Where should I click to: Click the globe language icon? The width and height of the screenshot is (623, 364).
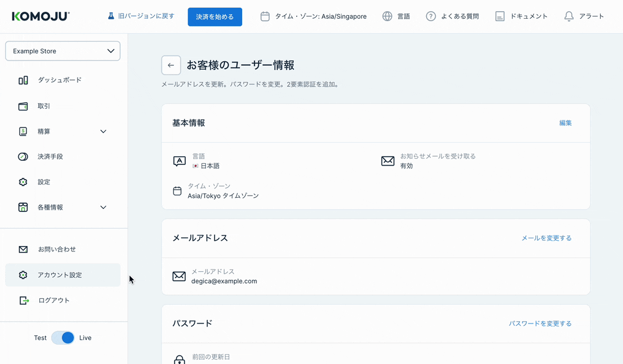[387, 16]
